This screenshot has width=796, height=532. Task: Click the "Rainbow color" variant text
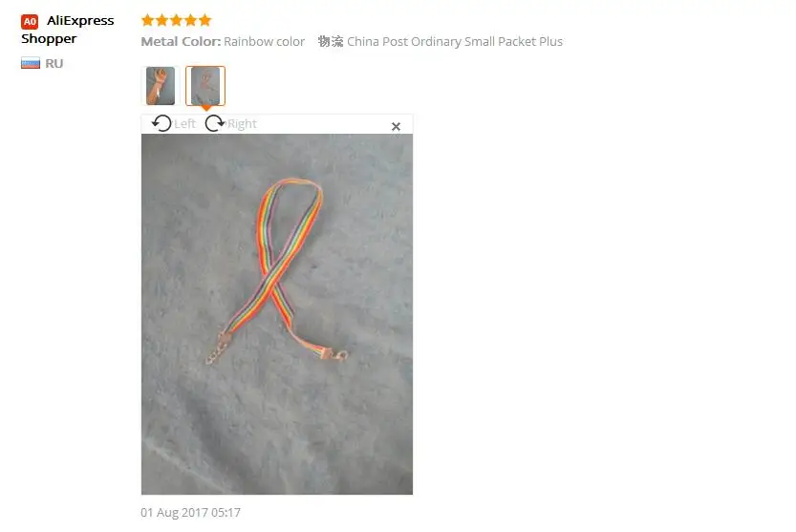[x=264, y=42]
